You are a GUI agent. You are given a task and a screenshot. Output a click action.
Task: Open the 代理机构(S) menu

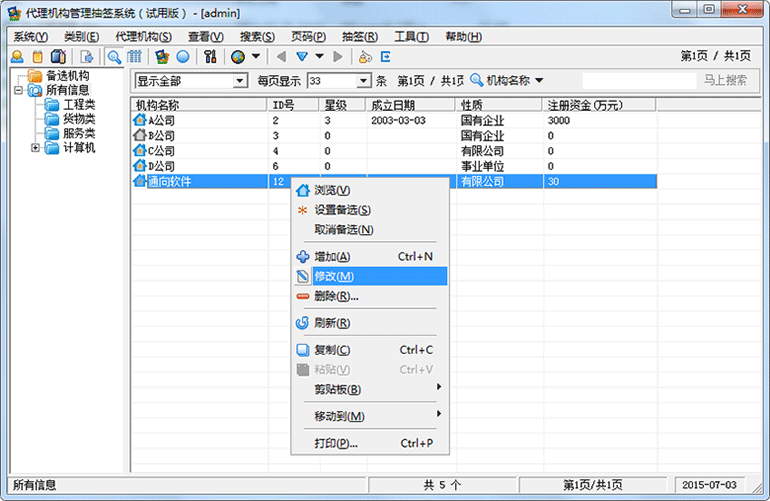[x=143, y=37]
